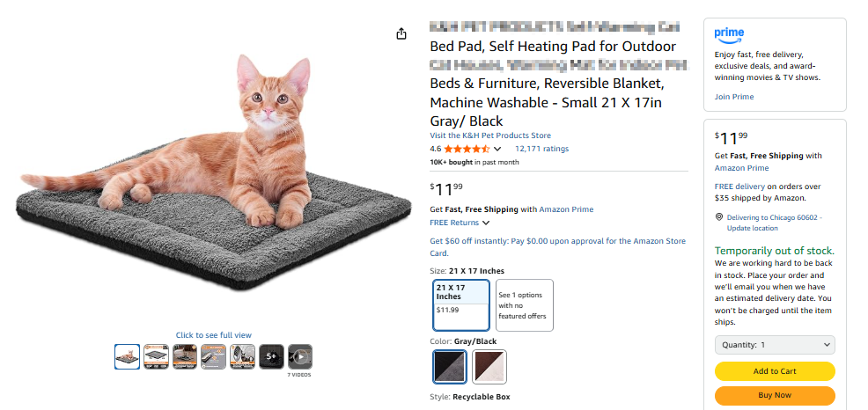Image resolution: width=868 pixels, height=410 pixels.
Task: Choose the brown and cream color swatch
Action: tap(489, 366)
